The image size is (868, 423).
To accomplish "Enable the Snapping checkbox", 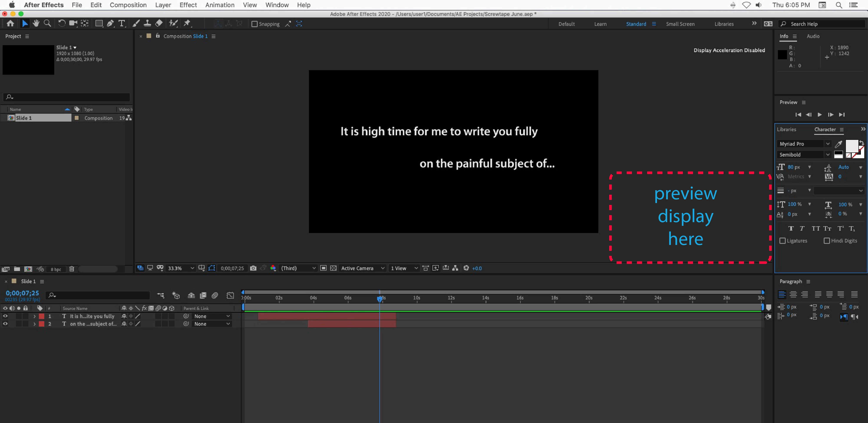I will 255,24.
